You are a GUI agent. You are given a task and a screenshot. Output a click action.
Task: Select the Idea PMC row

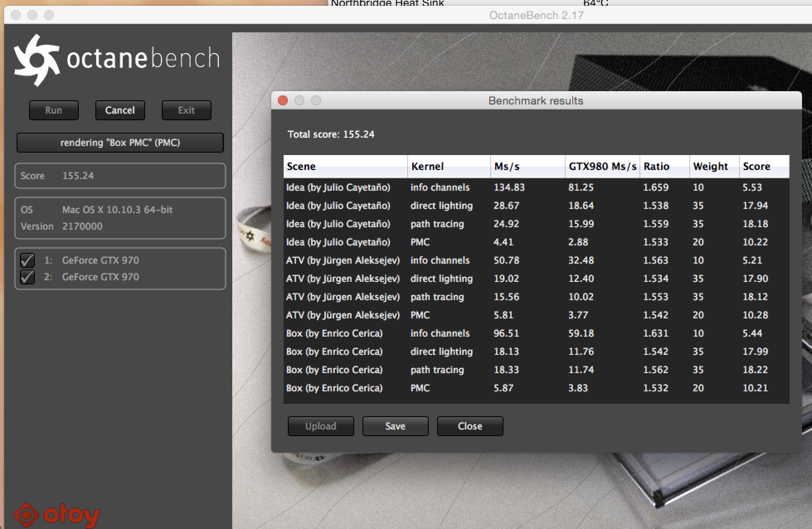(x=536, y=242)
